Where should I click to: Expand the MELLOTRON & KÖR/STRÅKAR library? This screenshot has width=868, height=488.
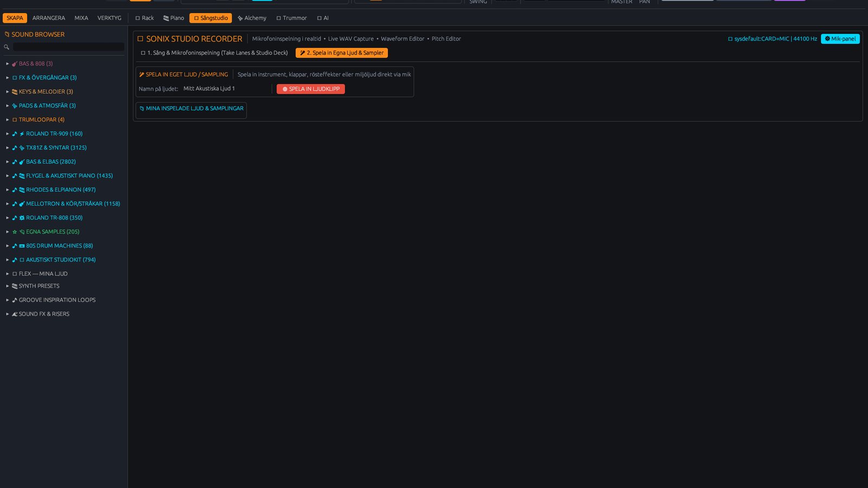pyautogui.click(x=8, y=204)
